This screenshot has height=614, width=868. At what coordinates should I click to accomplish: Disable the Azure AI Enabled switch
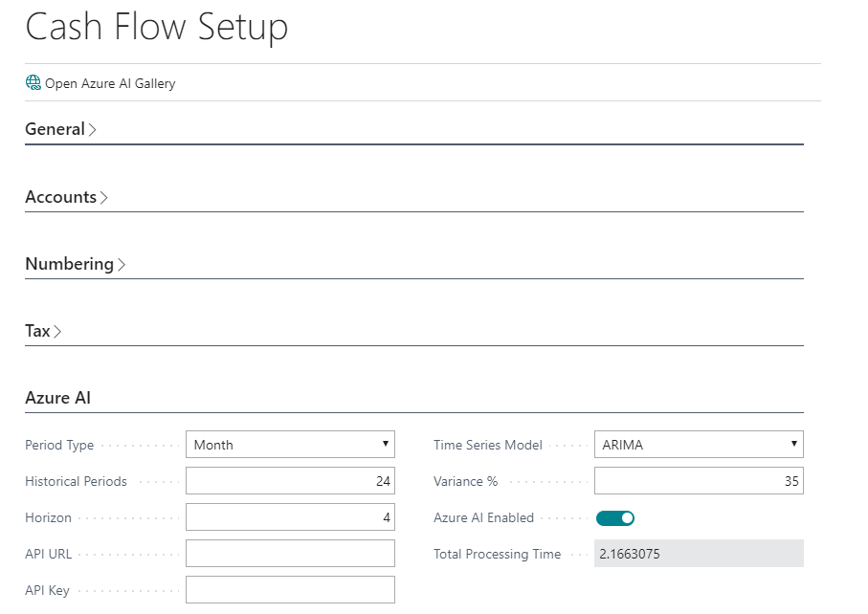615,516
